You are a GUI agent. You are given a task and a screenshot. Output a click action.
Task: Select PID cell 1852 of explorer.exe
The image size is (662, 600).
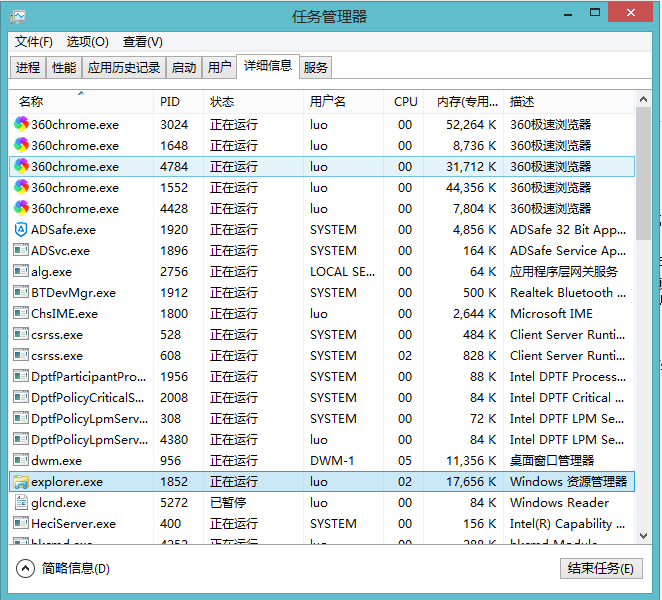(174, 481)
